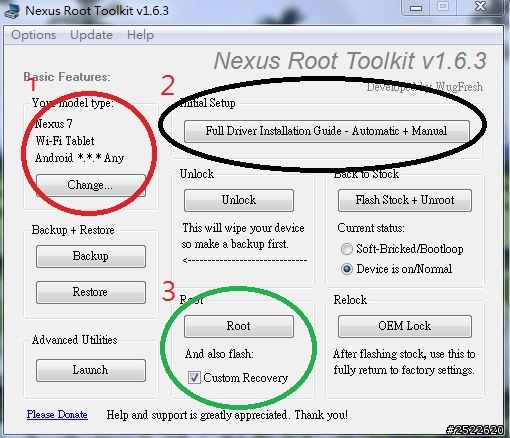Close the Nexus Root Toolkit window

pos(480,7)
